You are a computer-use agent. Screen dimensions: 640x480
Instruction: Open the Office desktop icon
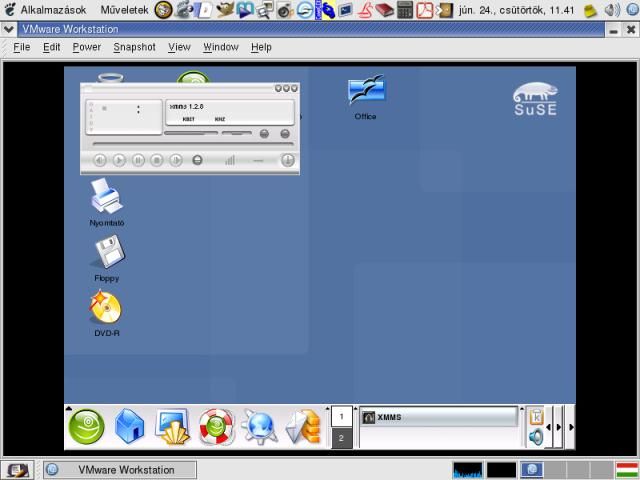pos(366,97)
